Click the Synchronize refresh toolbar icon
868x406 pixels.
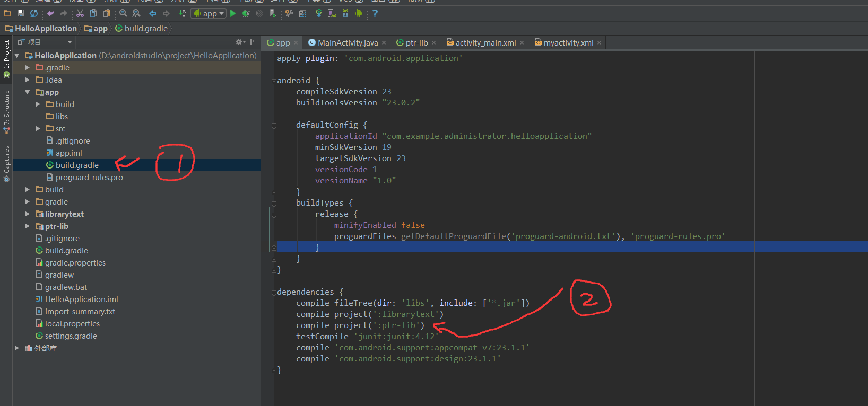[34, 13]
